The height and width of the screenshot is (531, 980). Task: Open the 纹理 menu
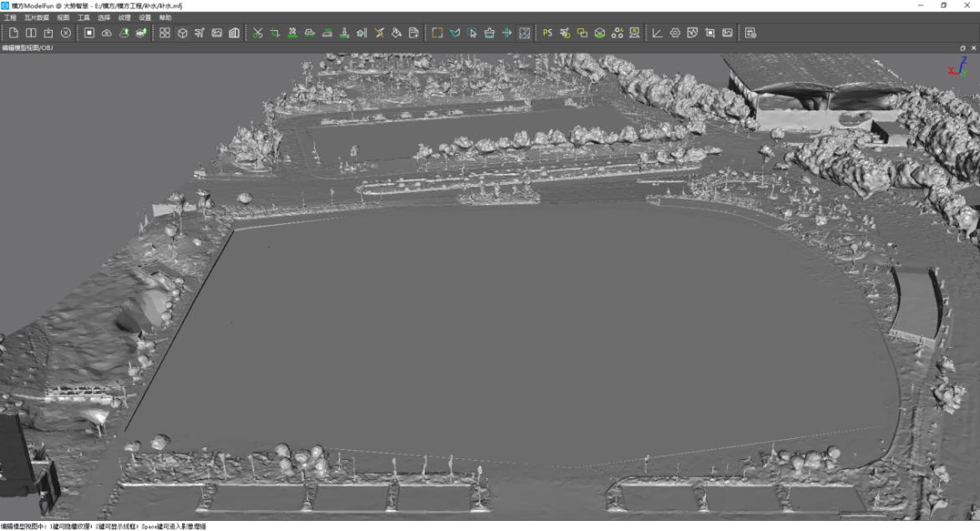124,18
